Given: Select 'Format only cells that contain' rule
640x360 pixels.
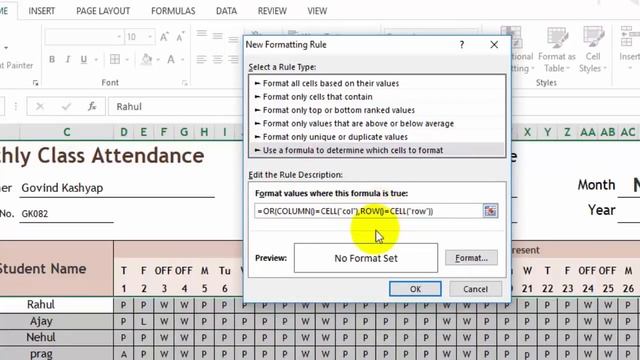Looking at the screenshot, I should pos(377,97).
